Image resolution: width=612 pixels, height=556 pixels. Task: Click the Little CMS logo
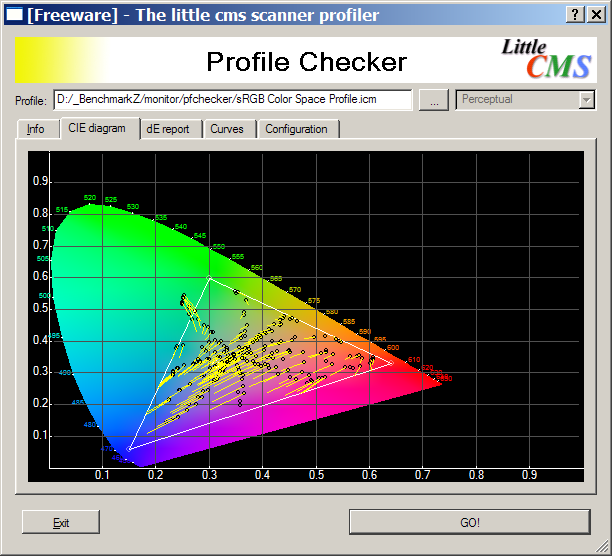coord(546,59)
